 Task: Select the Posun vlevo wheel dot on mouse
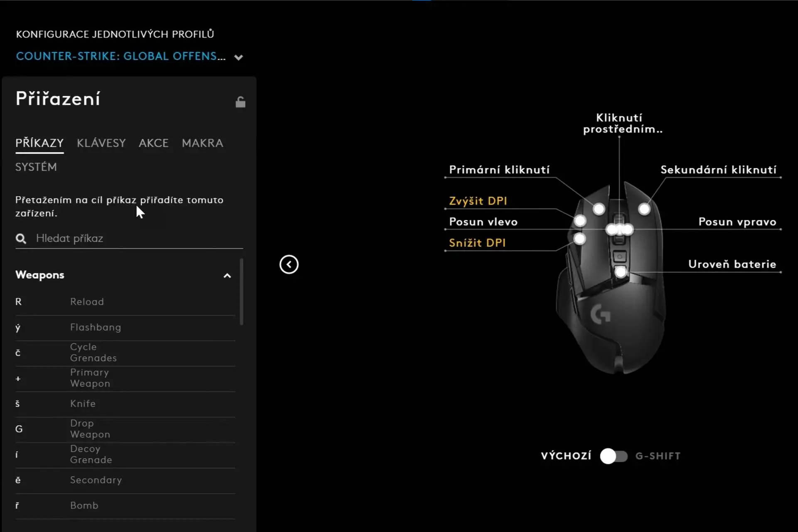pyautogui.click(x=611, y=229)
